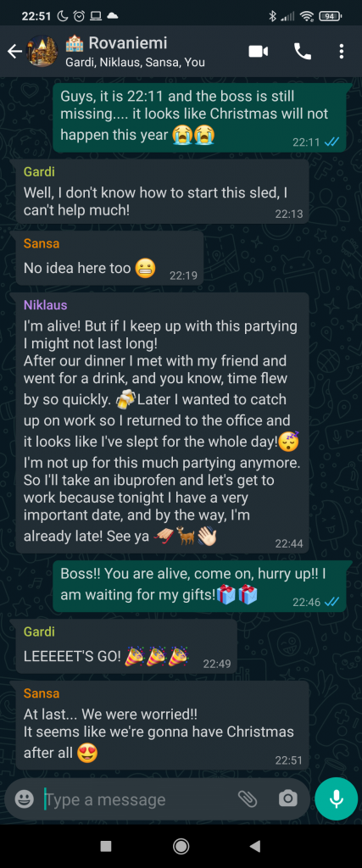
Task: Tap Gardi name above sled message
Action: tap(39, 171)
